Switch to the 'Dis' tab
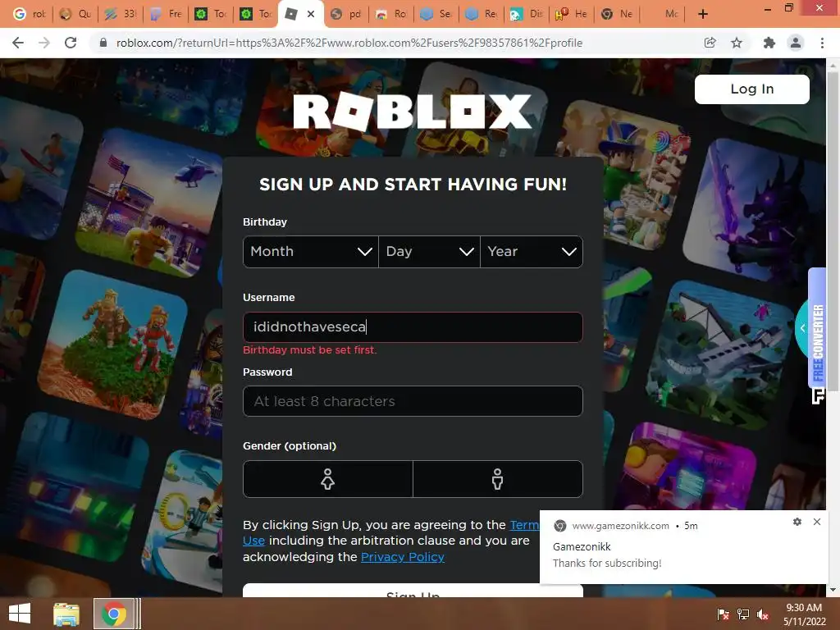840x630 pixels. pyautogui.click(x=526, y=14)
